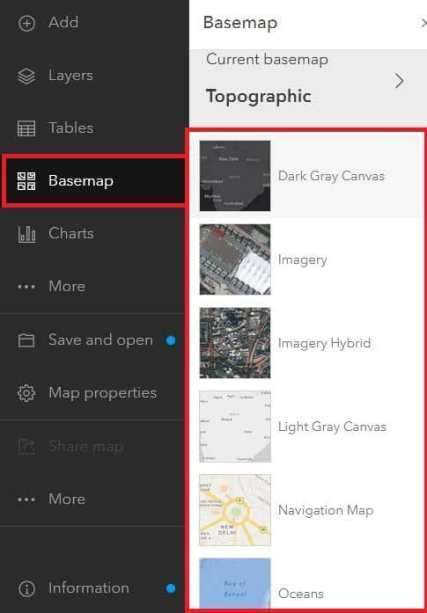The width and height of the screenshot is (427, 613).
Task: Click the Save and open folder icon
Action: click(x=27, y=340)
